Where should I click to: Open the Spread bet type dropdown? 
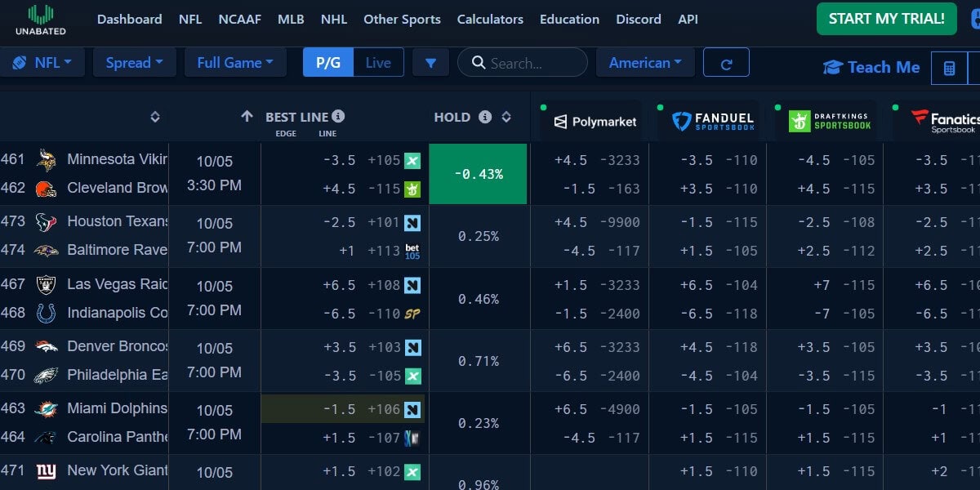[135, 63]
